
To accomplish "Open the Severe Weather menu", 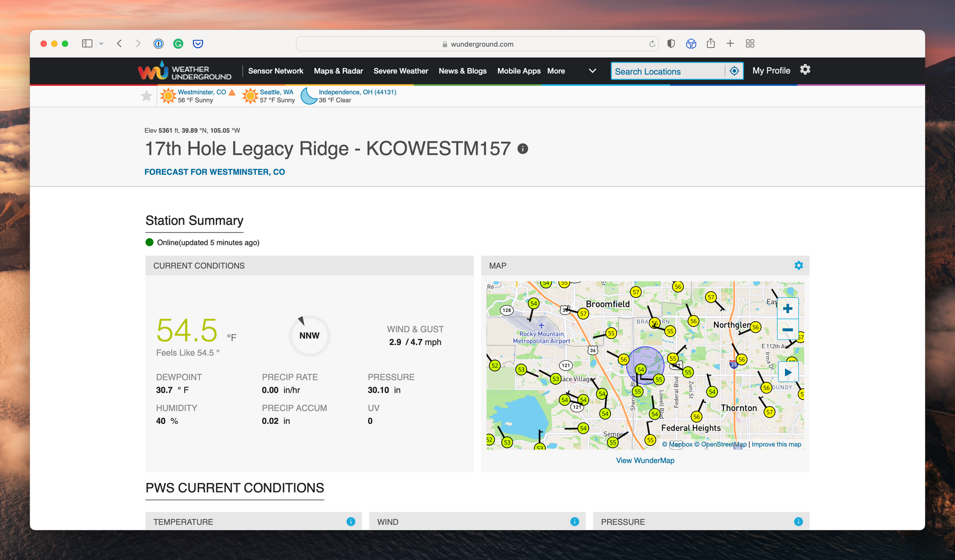I will [401, 71].
